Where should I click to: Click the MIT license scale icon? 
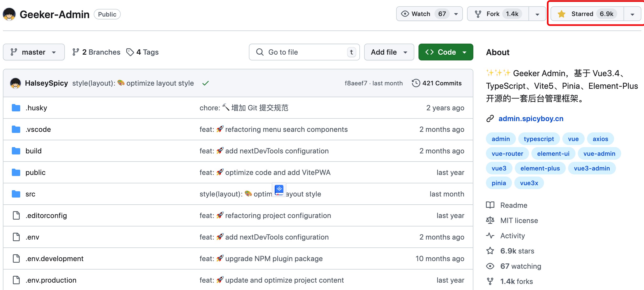tap(490, 220)
